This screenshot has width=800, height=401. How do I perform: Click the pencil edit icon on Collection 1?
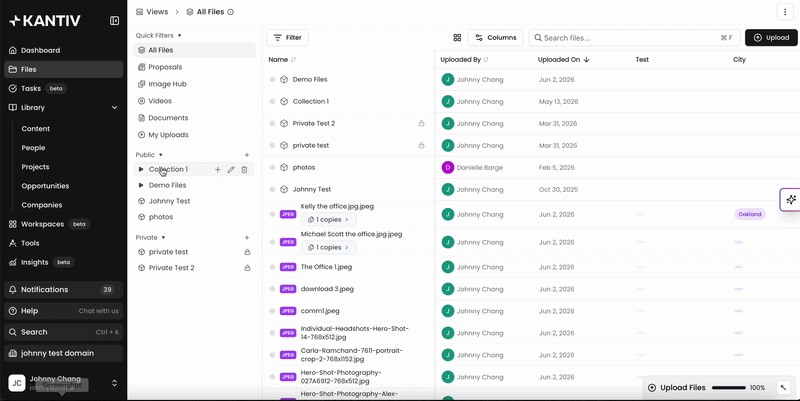231,169
